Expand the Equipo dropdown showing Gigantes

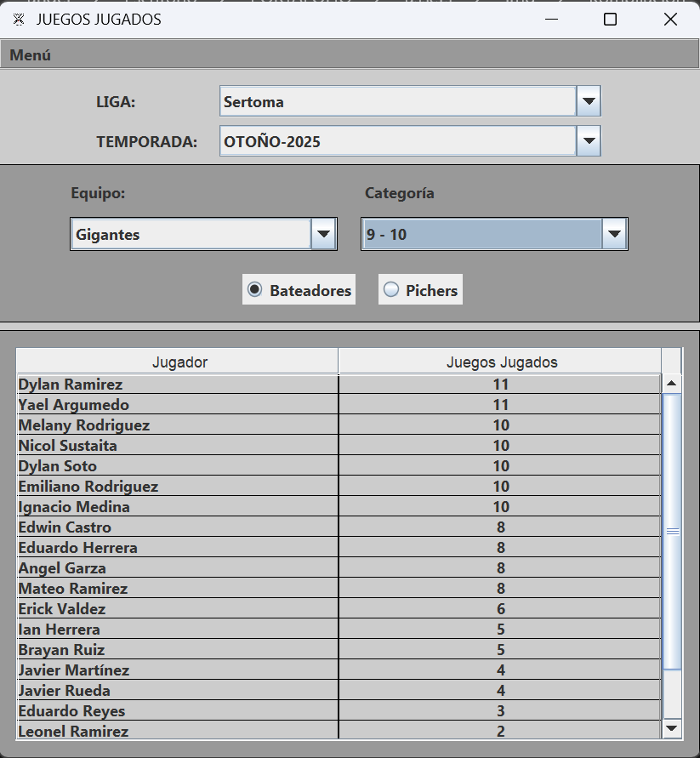point(323,235)
